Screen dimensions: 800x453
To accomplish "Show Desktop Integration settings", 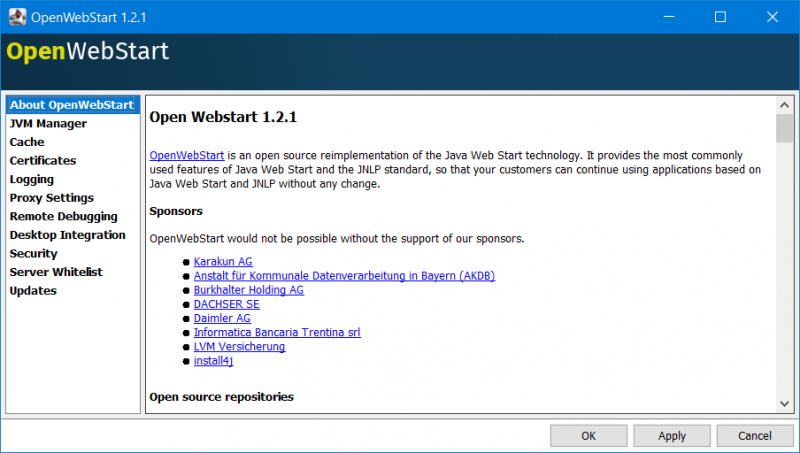I will (67, 235).
